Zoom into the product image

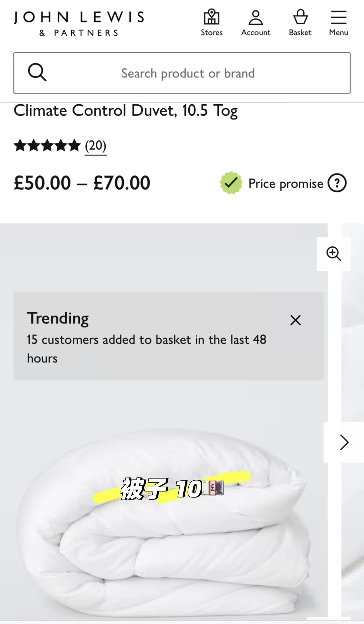334,254
